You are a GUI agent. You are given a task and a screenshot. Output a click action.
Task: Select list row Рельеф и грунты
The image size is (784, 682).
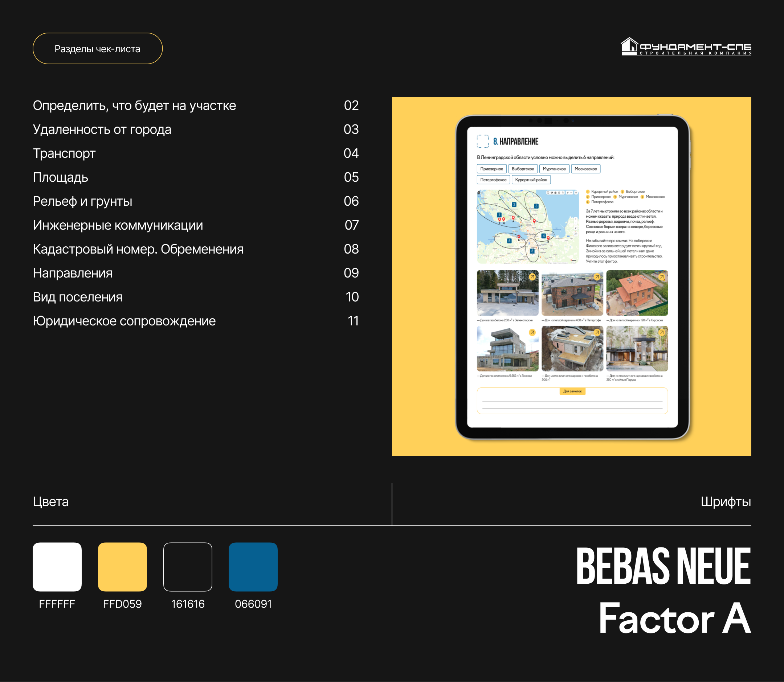click(x=196, y=201)
